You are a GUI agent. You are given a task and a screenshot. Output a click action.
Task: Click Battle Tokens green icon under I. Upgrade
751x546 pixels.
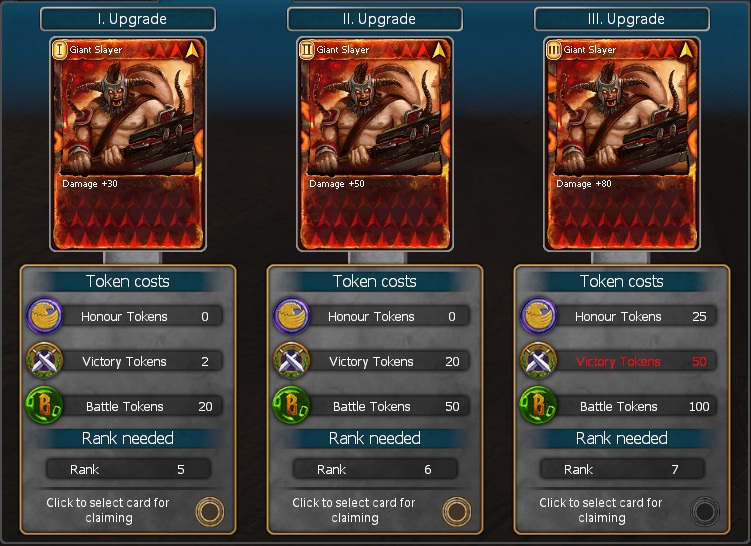click(x=44, y=406)
